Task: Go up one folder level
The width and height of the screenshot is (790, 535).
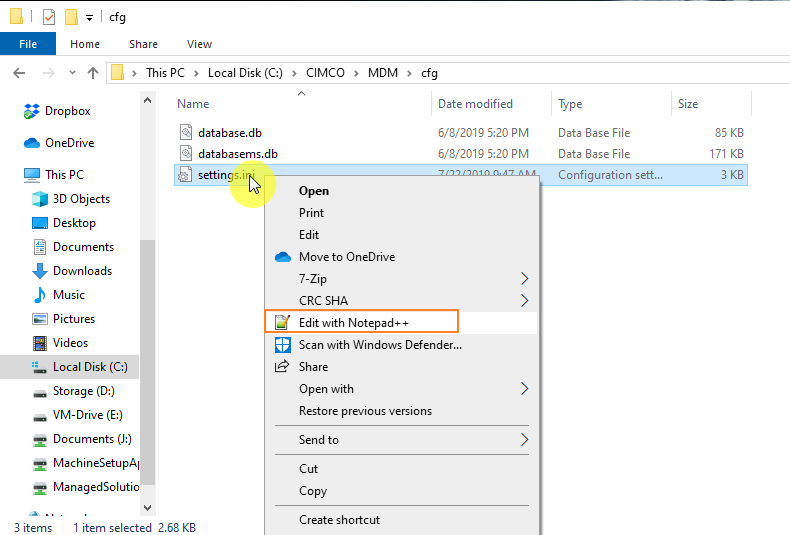Action: (x=93, y=74)
